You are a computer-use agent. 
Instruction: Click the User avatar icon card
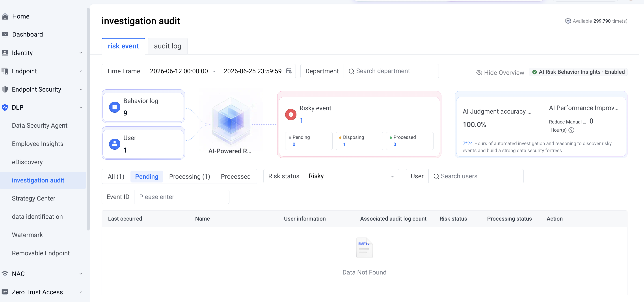(143, 144)
